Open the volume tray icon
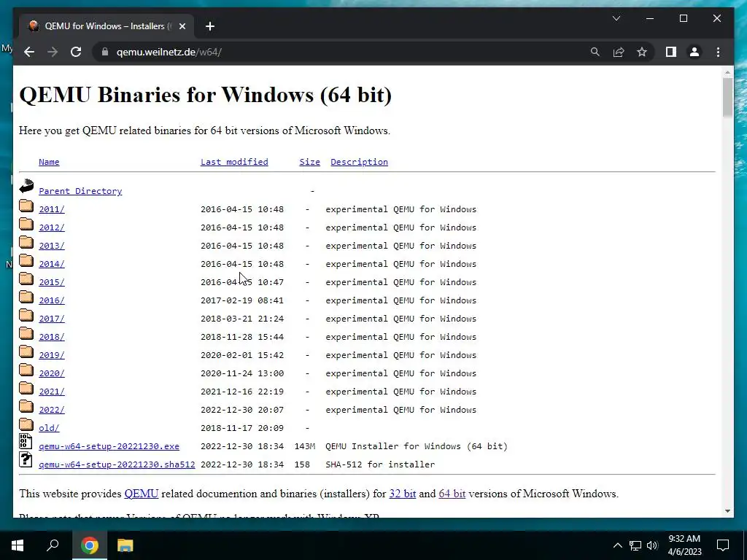Viewport: 747px width, 560px height. coord(652,545)
